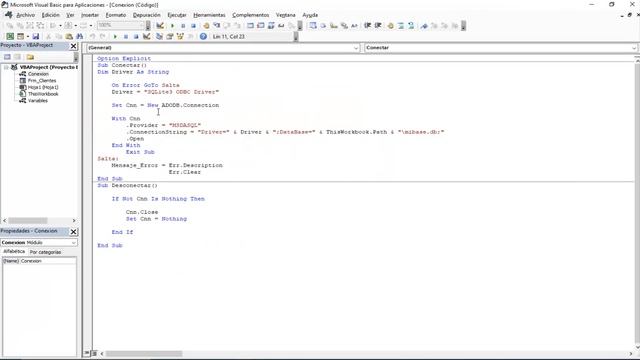Click the Project panel horizontal scrollbar thumb
This screenshot has height=360, width=640.
pyautogui.click(x=28, y=220)
